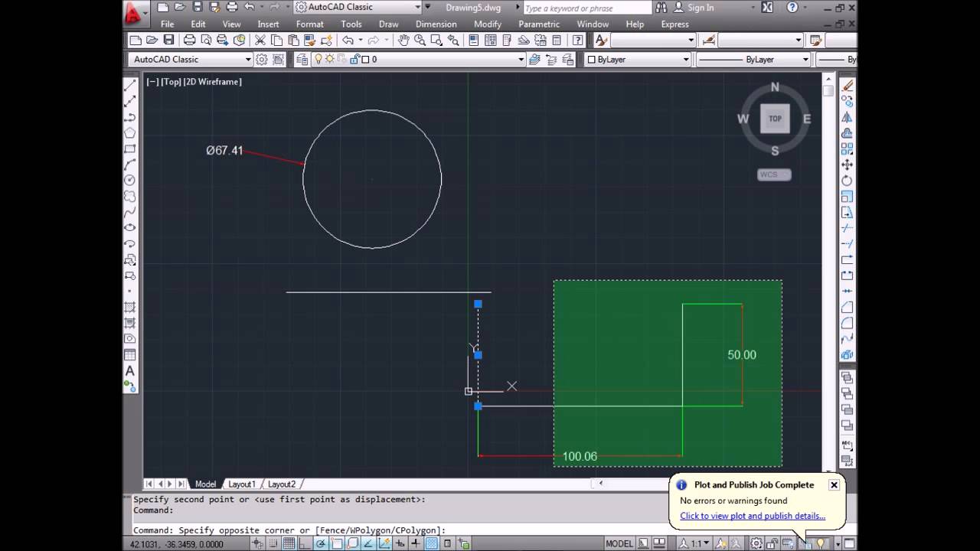Click the WCS label under ViewCube
Image resolution: width=980 pixels, height=551 pixels.
774,174
